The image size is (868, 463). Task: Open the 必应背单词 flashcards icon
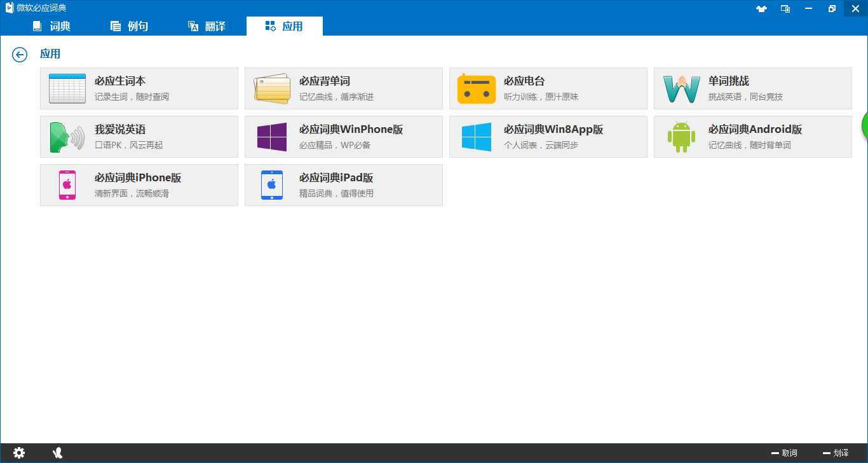coord(272,88)
